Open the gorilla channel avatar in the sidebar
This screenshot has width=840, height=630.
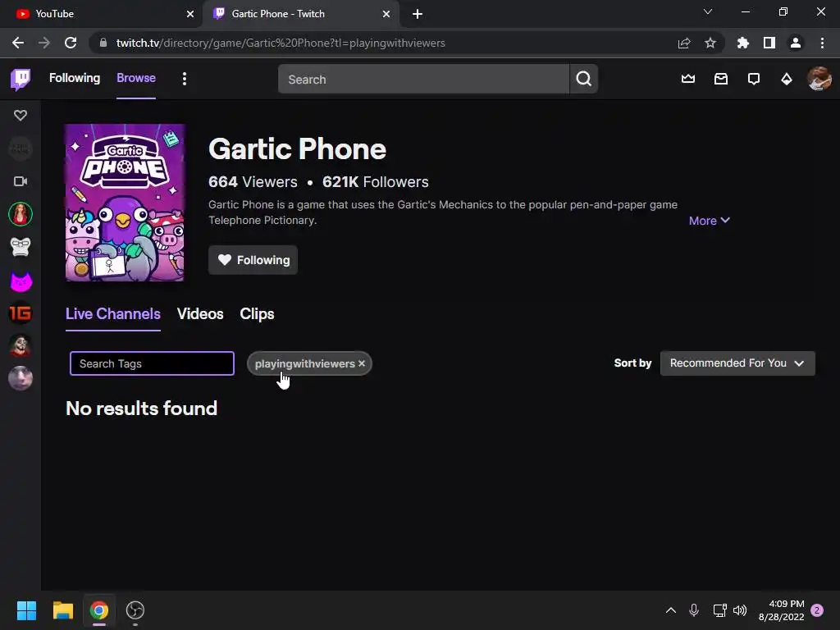point(21,247)
